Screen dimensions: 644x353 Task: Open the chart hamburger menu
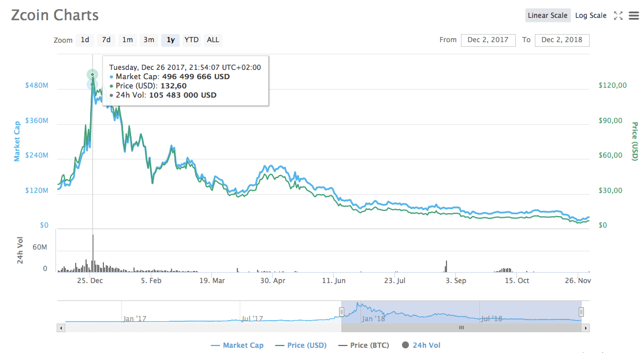pyautogui.click(x=634, y=16)
